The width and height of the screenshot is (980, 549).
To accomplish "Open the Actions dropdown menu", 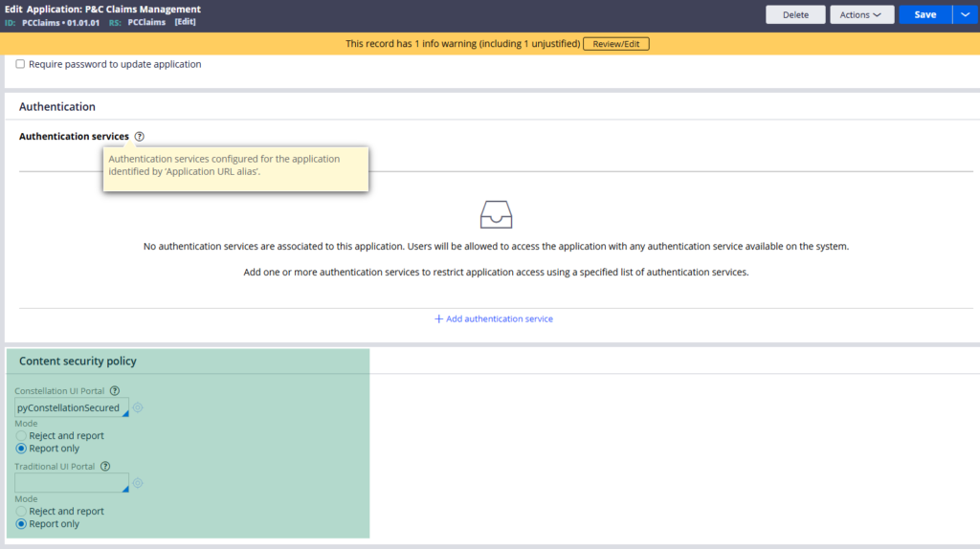I will click(x=862, y=15).
